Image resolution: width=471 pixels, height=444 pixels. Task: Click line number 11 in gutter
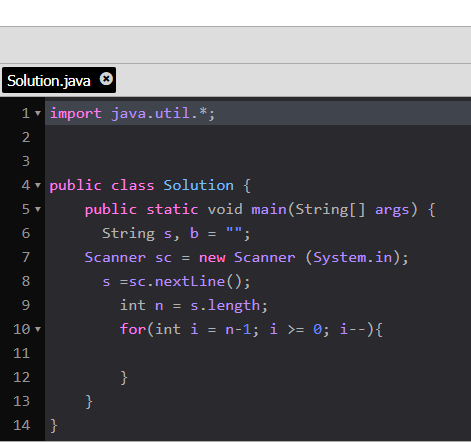click(x=22, y=353)
